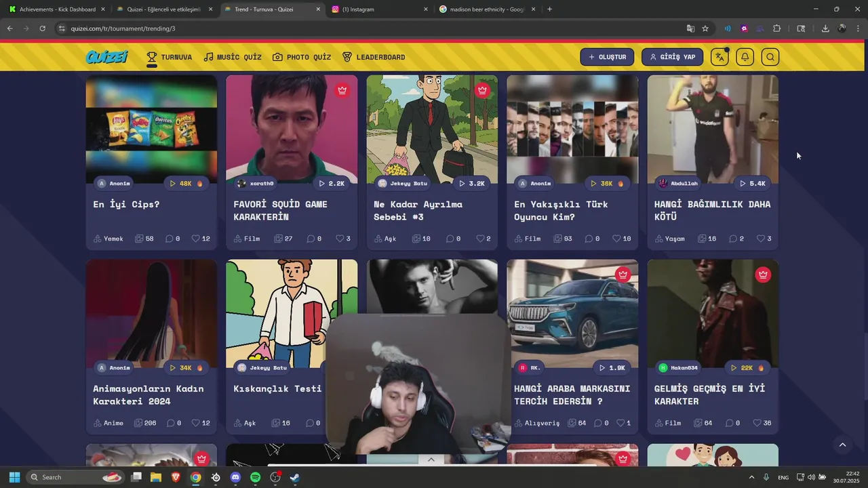Open the Quizei search magnifier button

(x=770, y=57)
